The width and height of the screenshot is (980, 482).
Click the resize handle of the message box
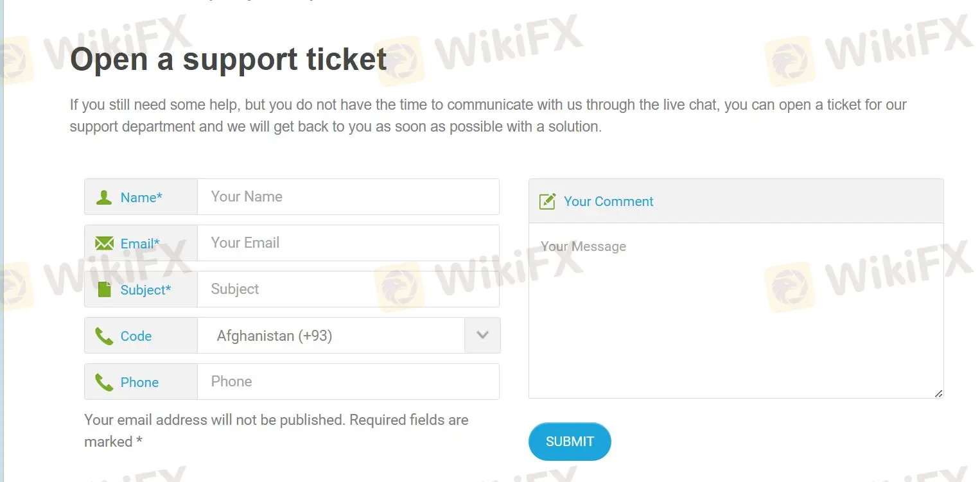coord(938,393)
